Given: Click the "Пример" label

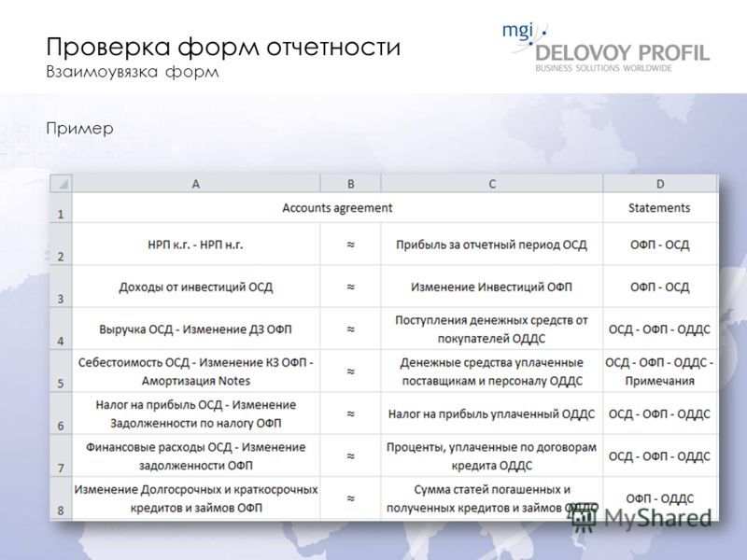Looking at the screenshot, I should pyautogui.click(x=79, y=129).
